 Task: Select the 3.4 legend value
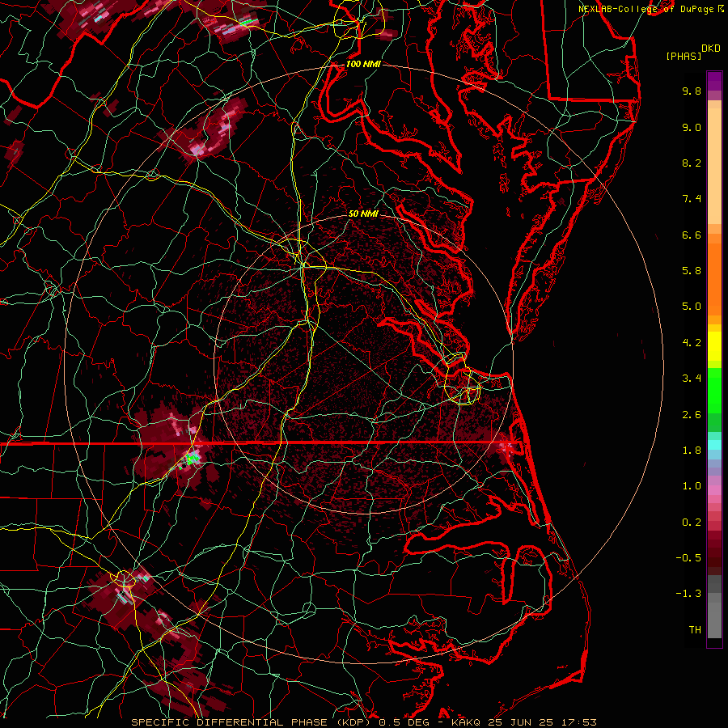[692, 379]
